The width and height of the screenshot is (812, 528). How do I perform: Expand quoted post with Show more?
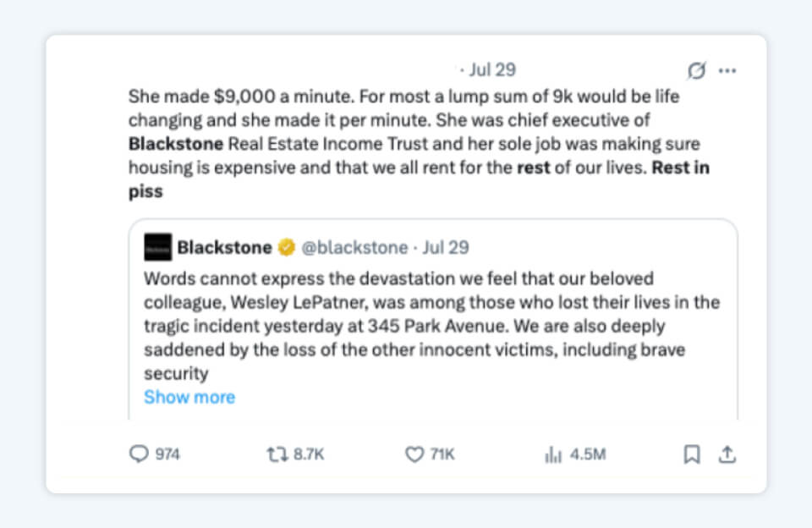(x=189, y=397)
